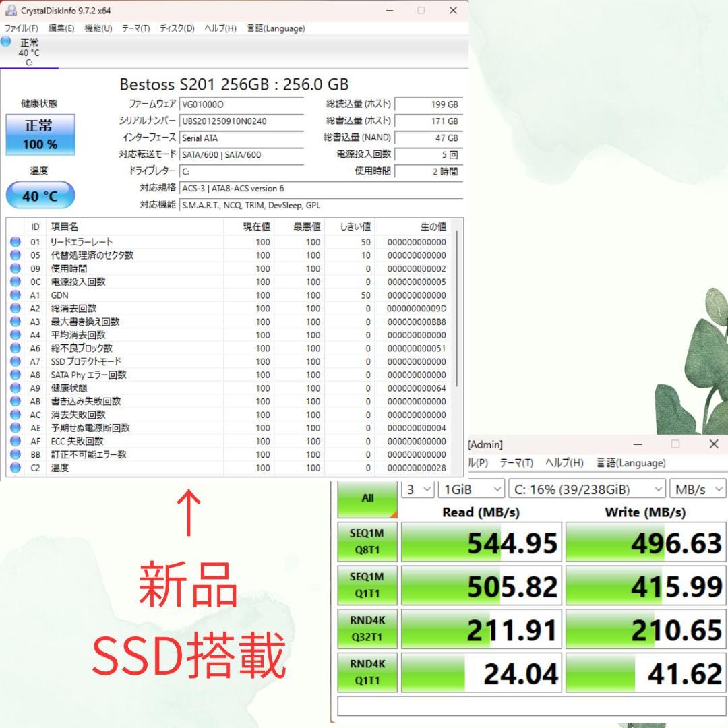
Task: Expand the C: 16% drive selector
Action: (586, 489)
